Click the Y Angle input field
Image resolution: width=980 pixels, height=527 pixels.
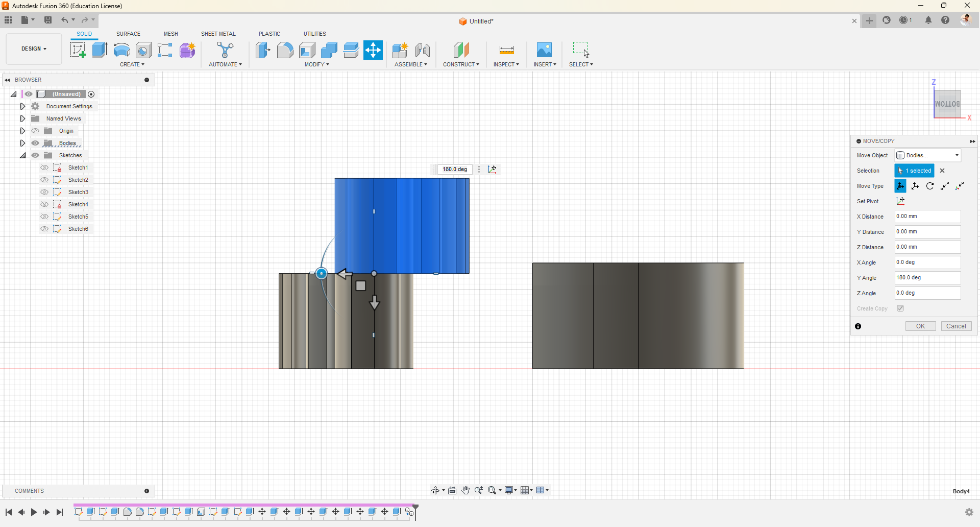coord(927,278)
